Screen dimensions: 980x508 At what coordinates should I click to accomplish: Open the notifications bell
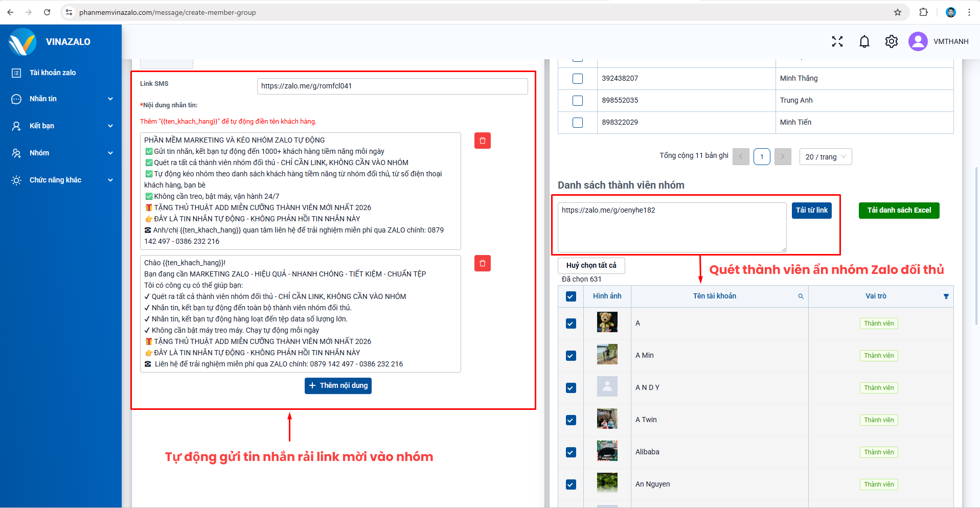864,41
